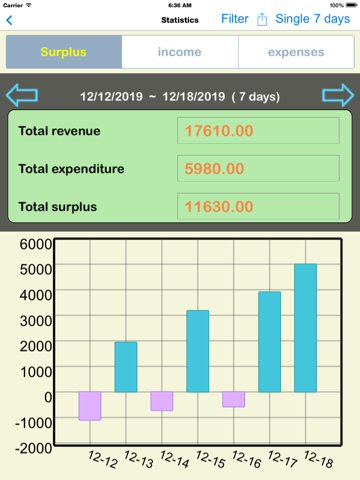360x480 pixels.
Task: Advance to next week with right arrow
Action: tap(338, 95)
